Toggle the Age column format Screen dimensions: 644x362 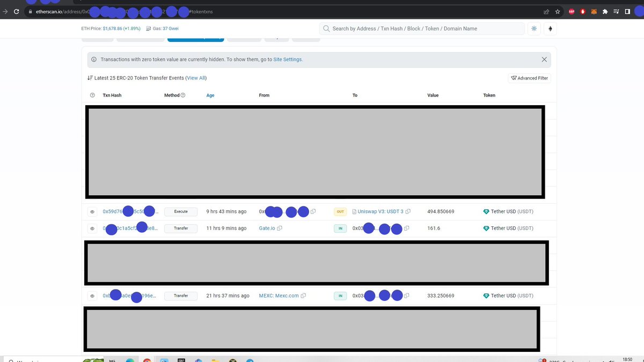(210, 95)
